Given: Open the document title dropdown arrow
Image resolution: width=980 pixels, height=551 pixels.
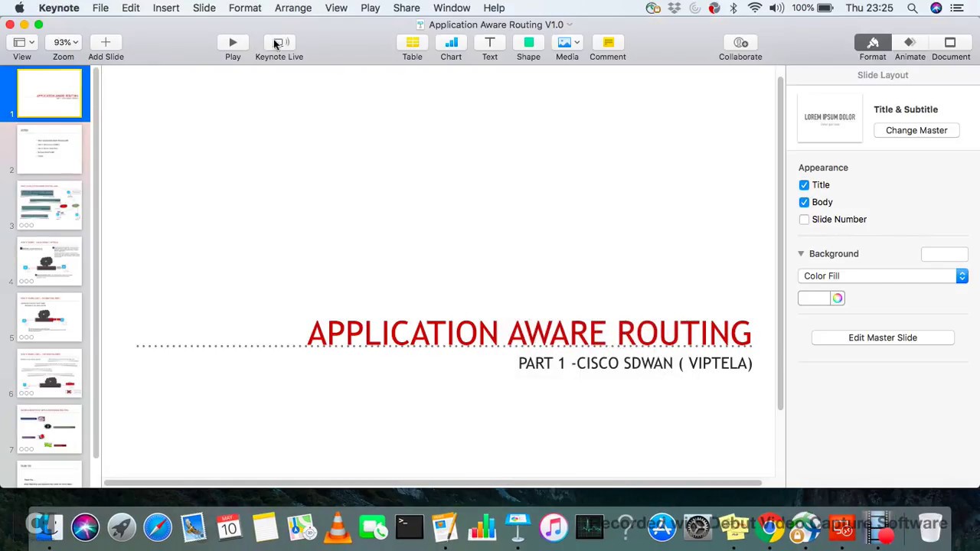Looking at the screenshot, I should (x=570, y=24).
